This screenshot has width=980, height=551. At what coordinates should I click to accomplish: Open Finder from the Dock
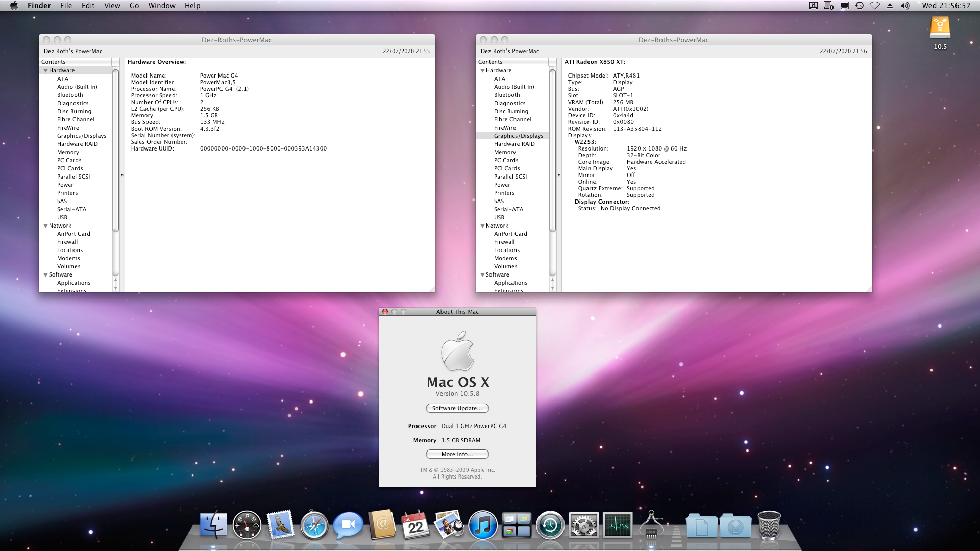pos(213,524)
